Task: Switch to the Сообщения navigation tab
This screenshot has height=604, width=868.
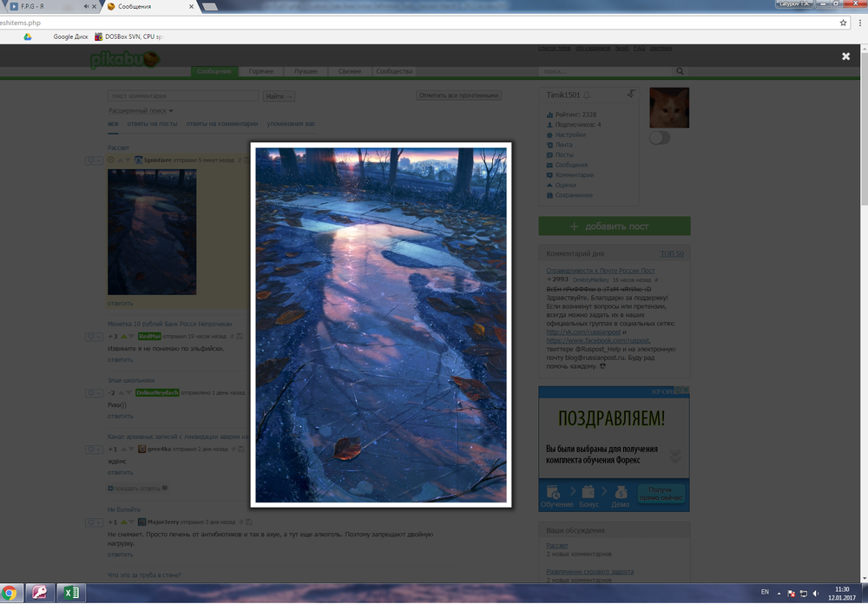Action: 214,71
